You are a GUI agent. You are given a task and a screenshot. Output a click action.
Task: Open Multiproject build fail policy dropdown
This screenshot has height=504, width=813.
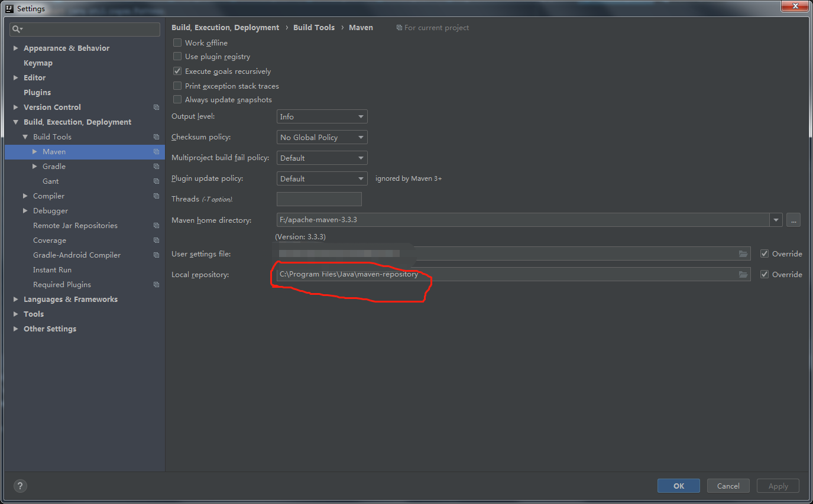pos(322,158)
